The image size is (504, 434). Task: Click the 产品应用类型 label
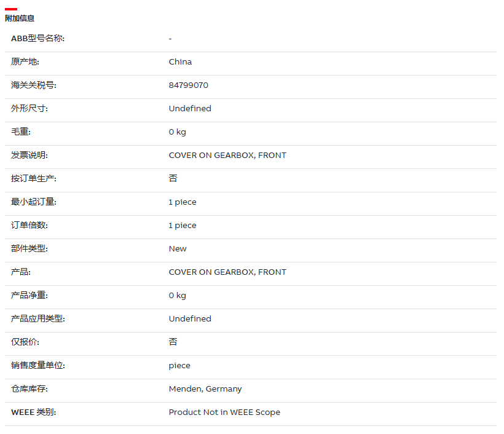38,319
